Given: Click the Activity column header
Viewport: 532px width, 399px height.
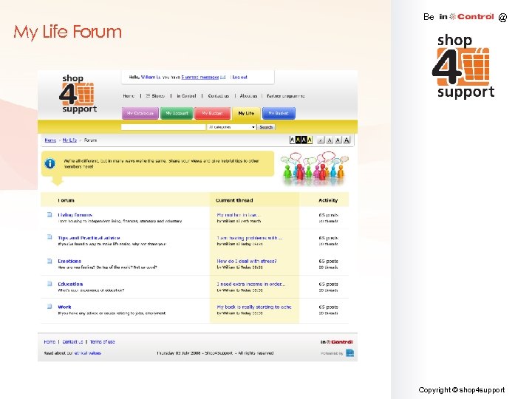Looking at the screenshot, I should (328, 200).
